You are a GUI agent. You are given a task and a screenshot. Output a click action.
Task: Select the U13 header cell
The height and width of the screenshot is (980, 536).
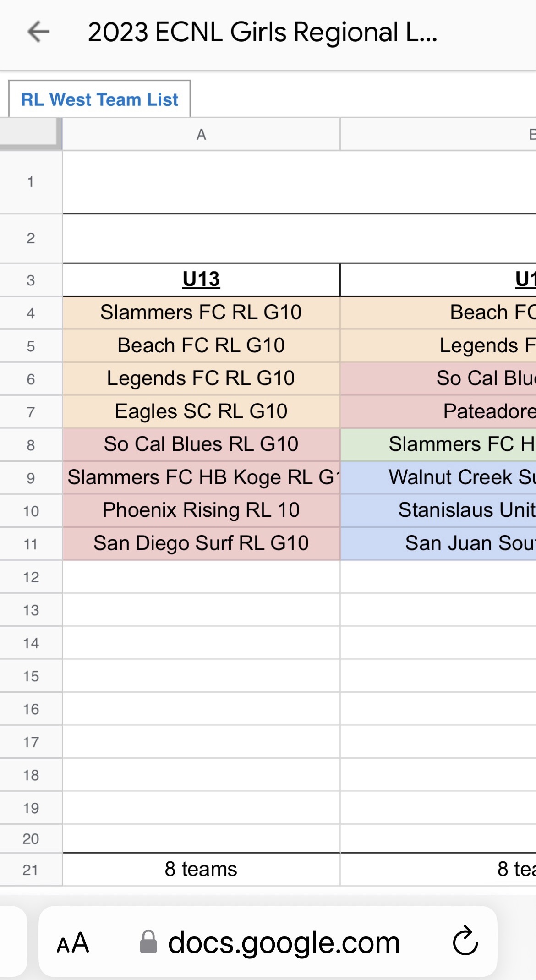point(201,279)
